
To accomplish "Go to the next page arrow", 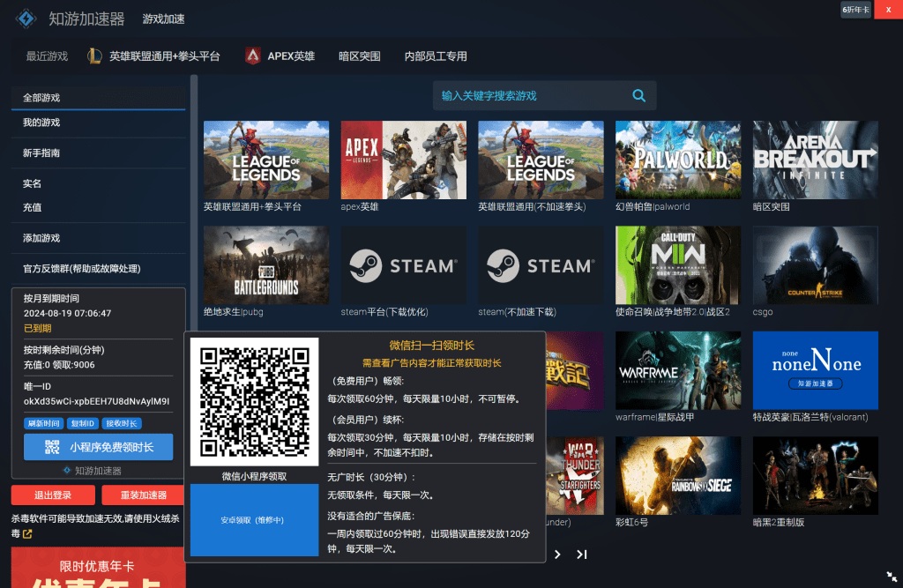I will (x=557, y=554).
